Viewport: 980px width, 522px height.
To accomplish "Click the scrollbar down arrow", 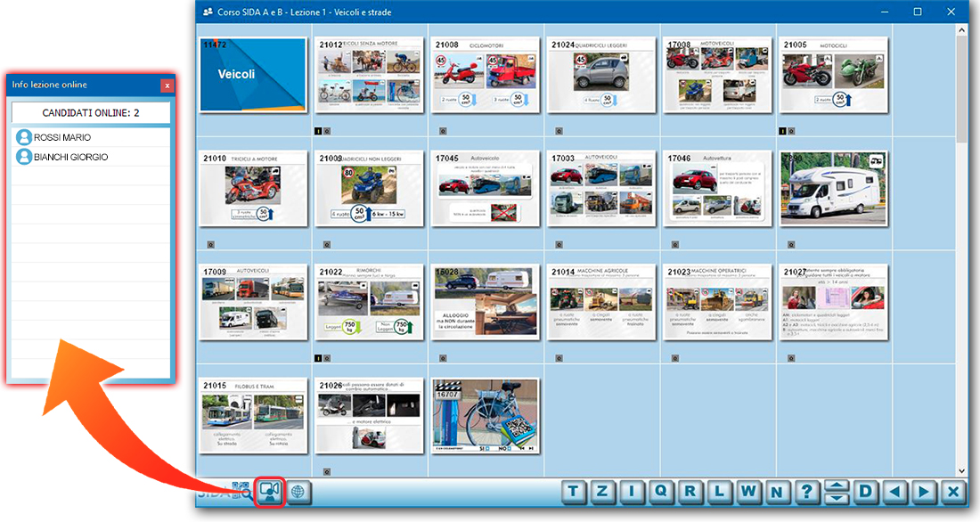I will point(961,470).
